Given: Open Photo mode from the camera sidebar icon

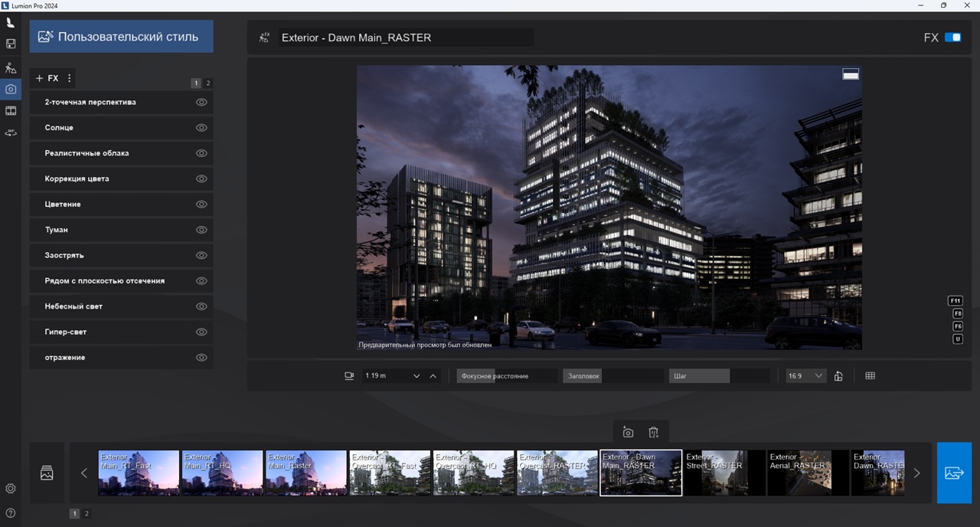Looking at the screenshot, I should point(11,89).
